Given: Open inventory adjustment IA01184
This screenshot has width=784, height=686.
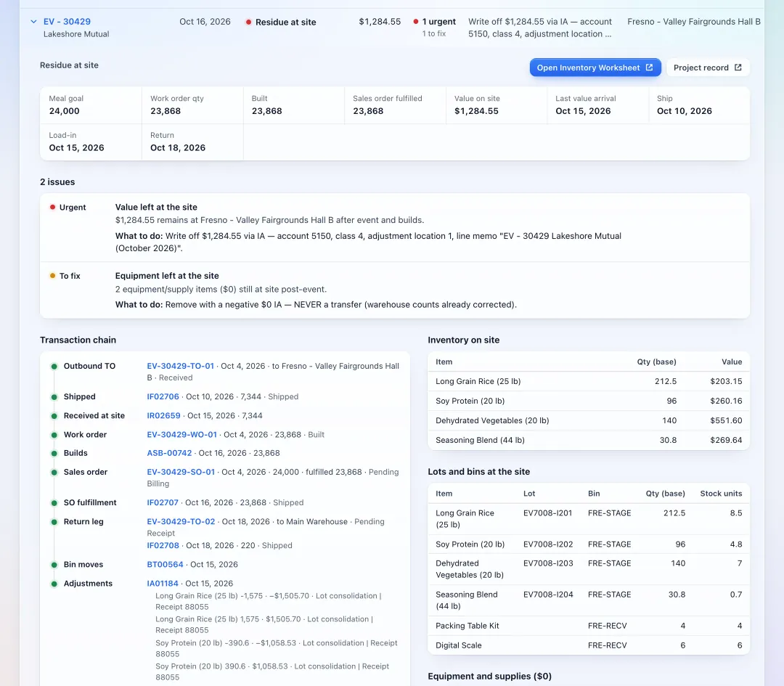Looking at the screenshot, I should 163,584.
